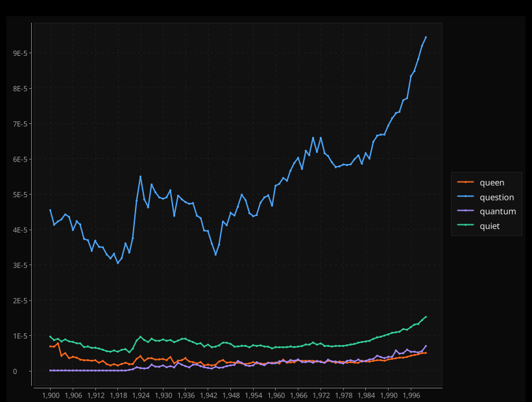This screenshot has width=532, height=402.
Task: Select the 1,996 x-axis tick label
Action: pos(411,395)
